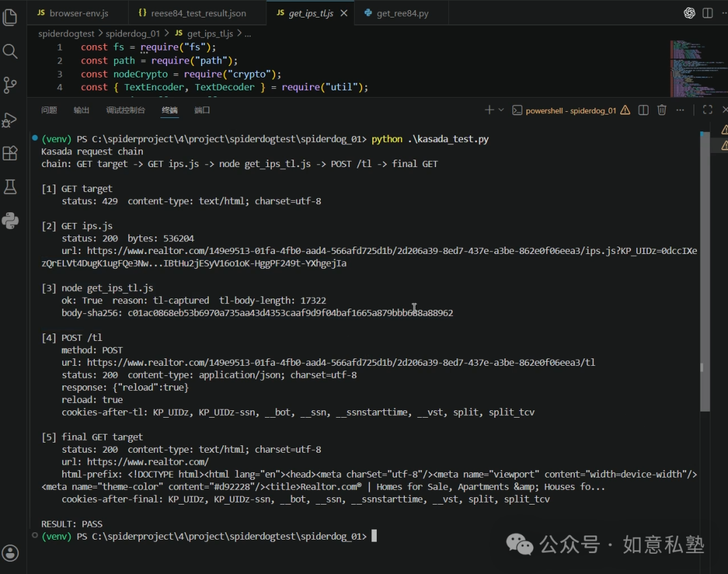The height and width of the screenshot is (574, 728).
Task: Create a new terminal with plus icon
Action: [x=489, y=110]
